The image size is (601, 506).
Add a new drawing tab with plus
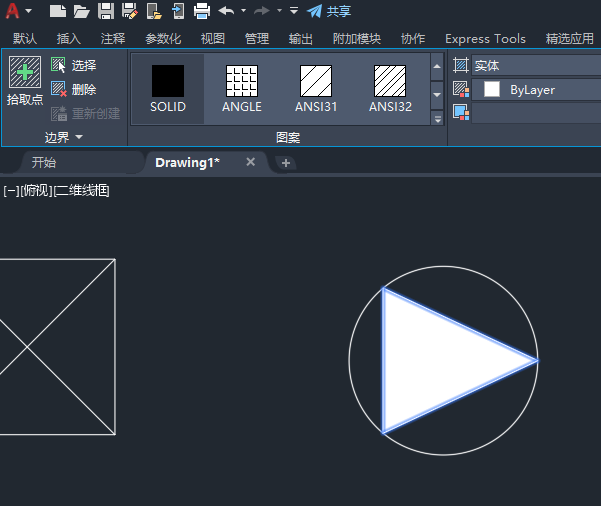(286, 162)
